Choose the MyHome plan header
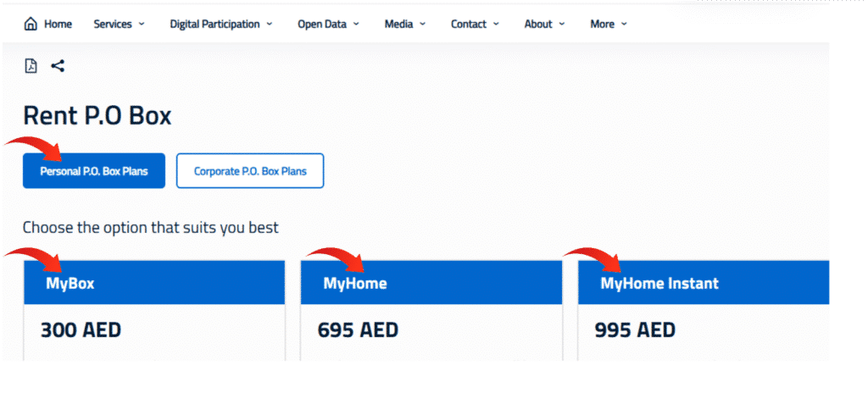The height and width of the screenshot is (404, 868). [x=431, y=283]
